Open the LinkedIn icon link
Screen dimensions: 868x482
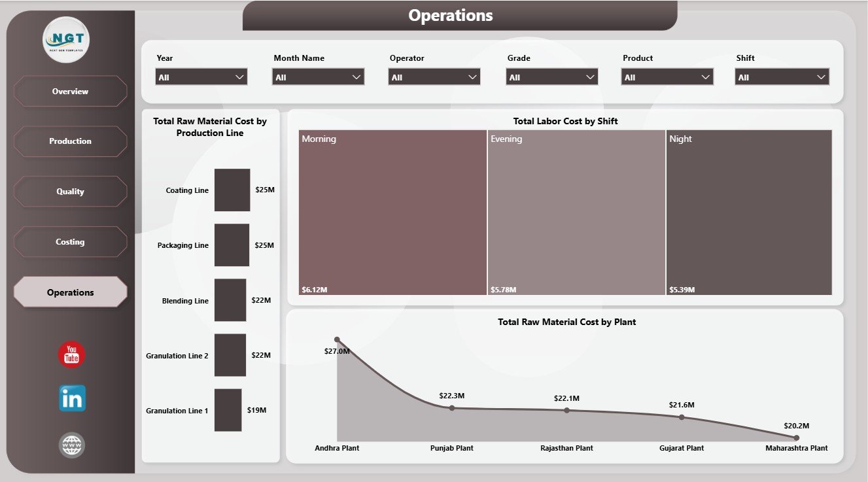72,398
